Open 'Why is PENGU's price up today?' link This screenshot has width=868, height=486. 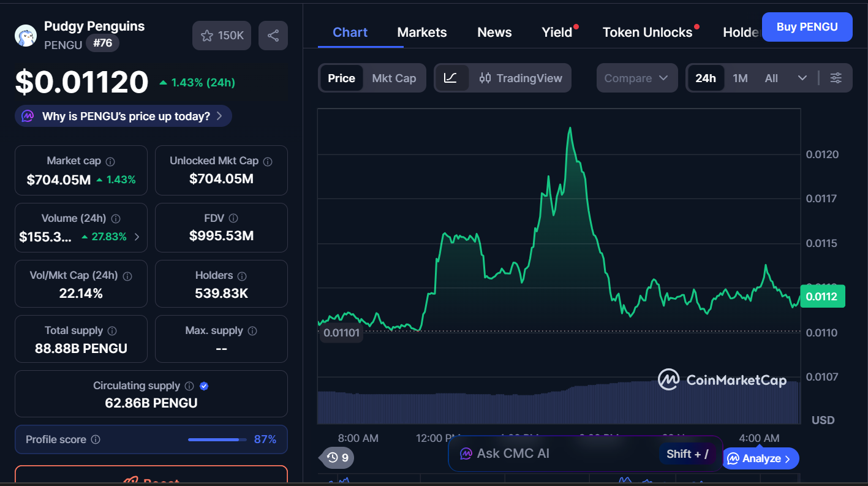tap(123, 115)
